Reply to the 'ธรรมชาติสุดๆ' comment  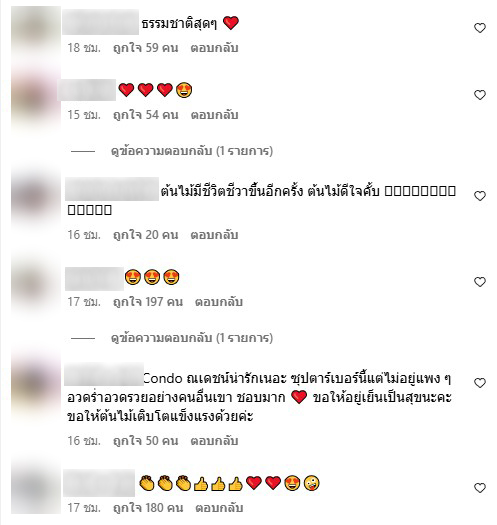(x=214, y=48)
